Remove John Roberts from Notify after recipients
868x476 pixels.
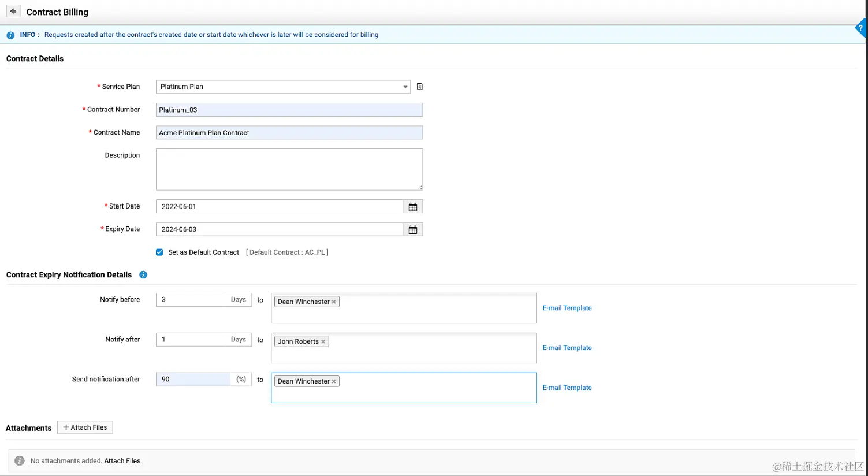tap(323, 341)
